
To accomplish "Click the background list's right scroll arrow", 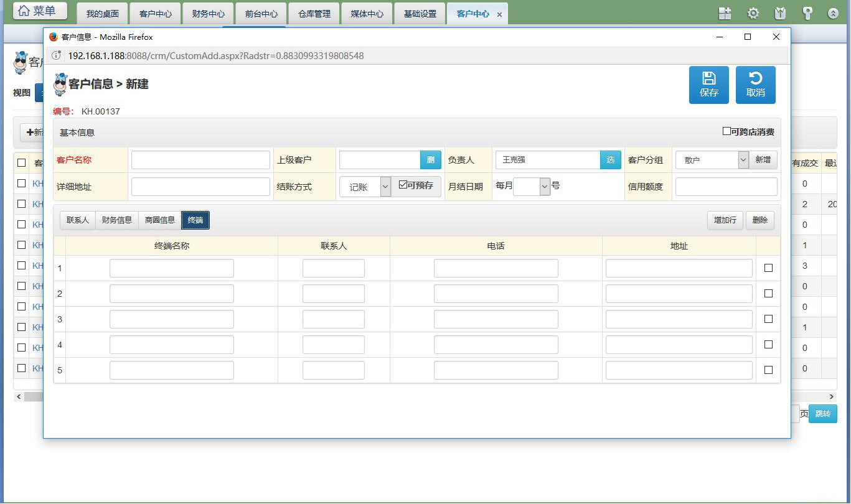I will [x=832, y=396].
